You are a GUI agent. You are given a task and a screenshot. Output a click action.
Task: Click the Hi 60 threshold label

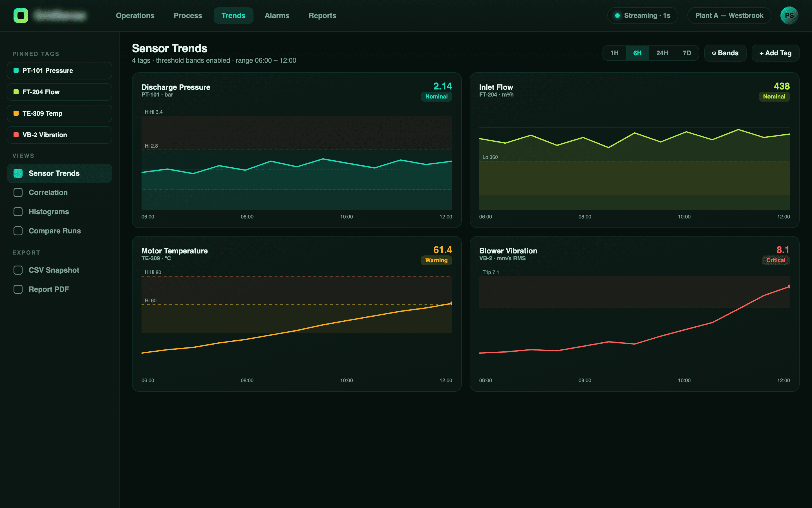point(150,300)
